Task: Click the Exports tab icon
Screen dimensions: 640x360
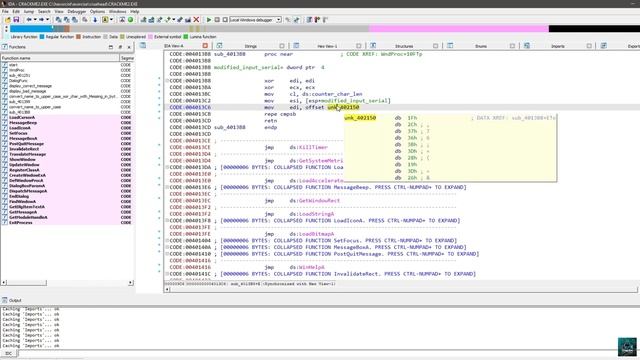Action: coord(604,45)
